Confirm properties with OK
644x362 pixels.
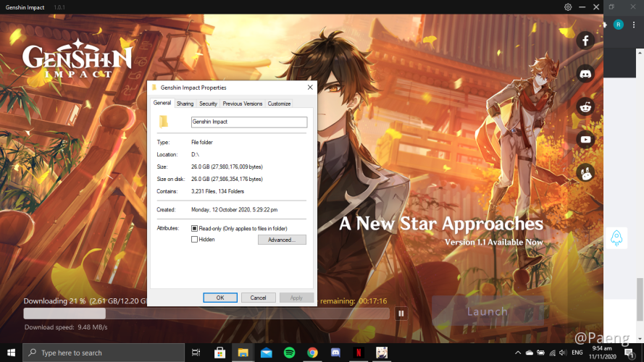coord(220,298)
